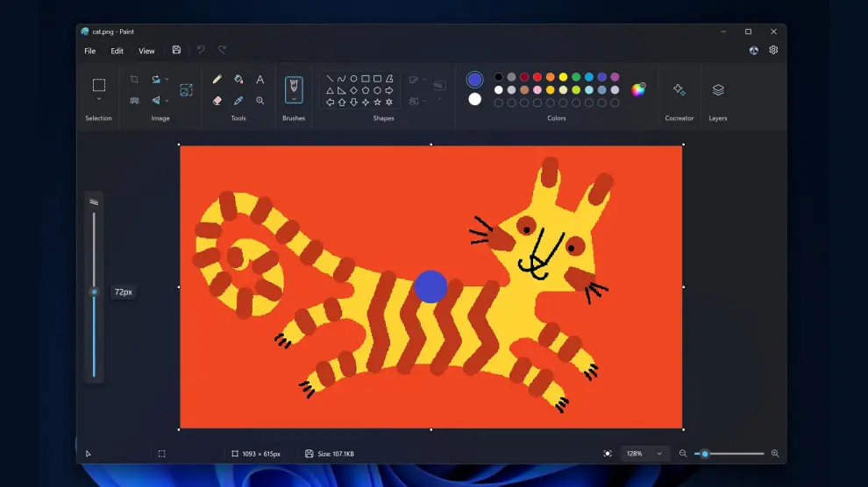Click the Edit menu
The height and width of the screenshot is (487, 868).
117,51
